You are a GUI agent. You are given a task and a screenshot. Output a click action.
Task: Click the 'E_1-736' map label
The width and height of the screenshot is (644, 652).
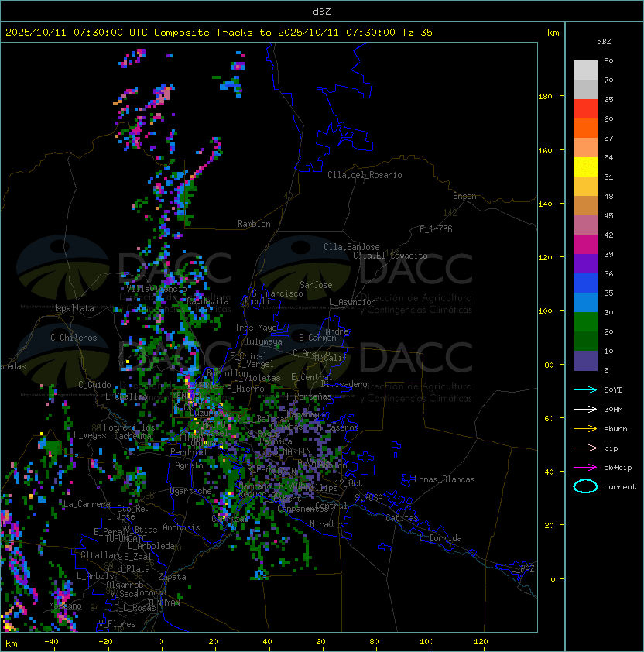(x=436, y=229)
